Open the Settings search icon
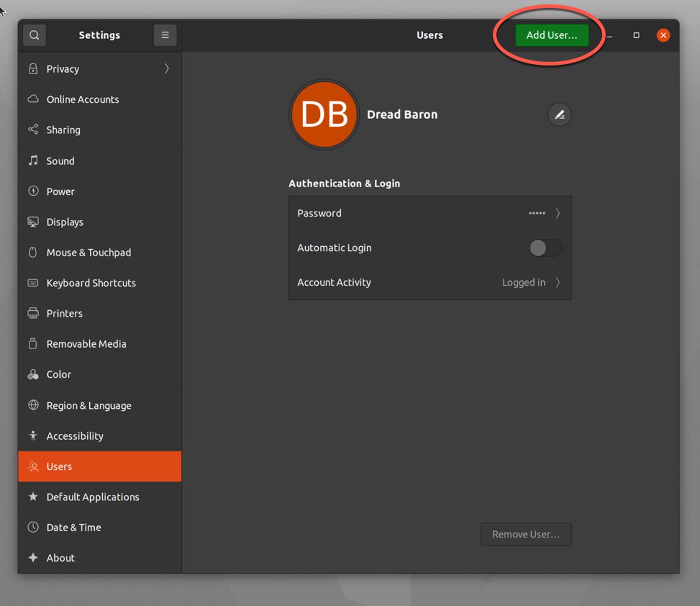 pyautogui.click(x=34, y=35)
